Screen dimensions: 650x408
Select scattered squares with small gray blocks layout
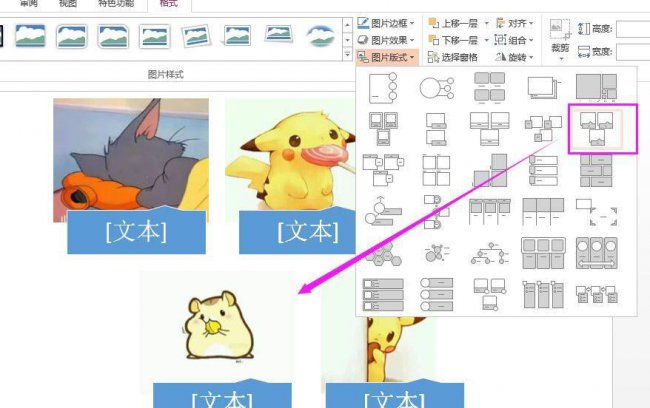tap(543, 129)
